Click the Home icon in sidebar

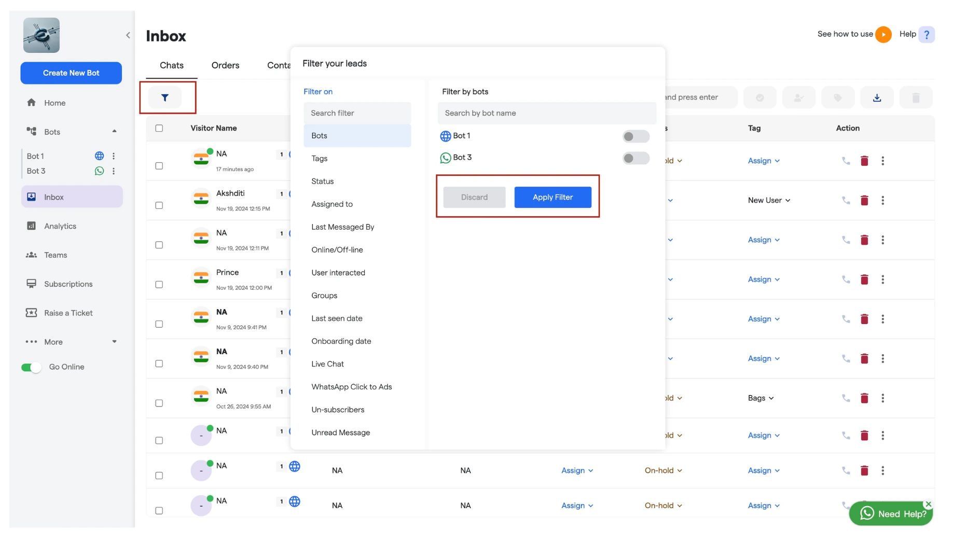32,103
